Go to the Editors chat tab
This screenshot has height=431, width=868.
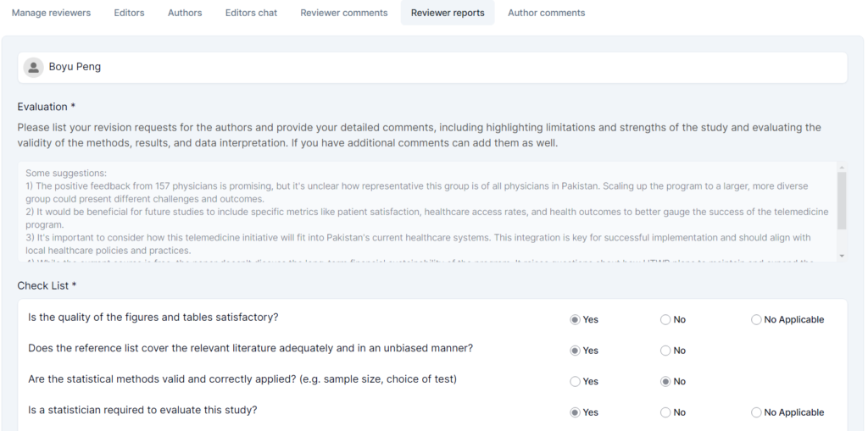(x=251, y=13)
